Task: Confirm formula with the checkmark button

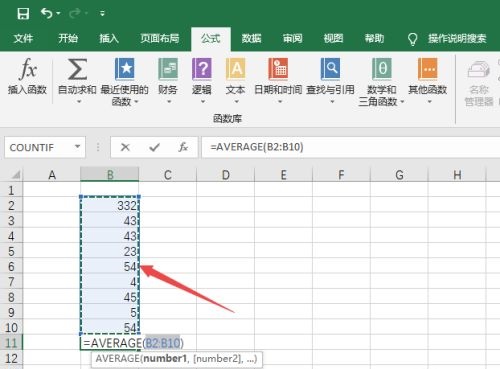Action: tap(154, 147)
